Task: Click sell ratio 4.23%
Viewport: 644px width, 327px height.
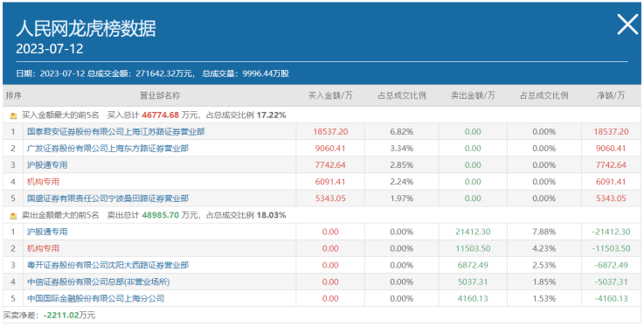Action: click(x=544, y=248)
